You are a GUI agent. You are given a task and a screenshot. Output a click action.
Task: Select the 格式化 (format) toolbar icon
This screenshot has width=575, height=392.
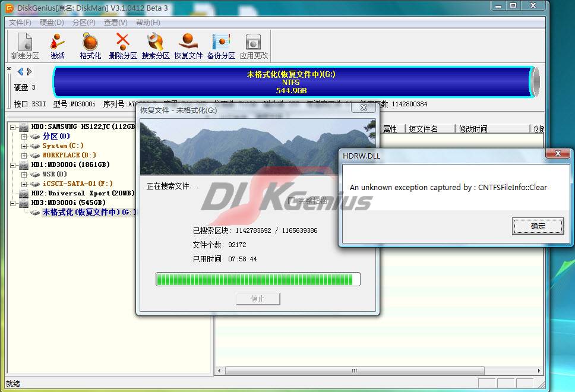tap(90, 46)
